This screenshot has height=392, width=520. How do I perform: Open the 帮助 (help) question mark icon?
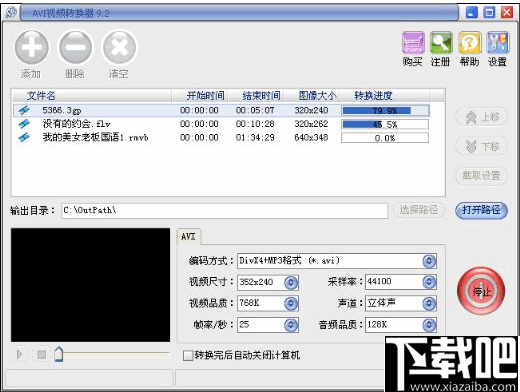pyautogui.click(x=469, y=43)
